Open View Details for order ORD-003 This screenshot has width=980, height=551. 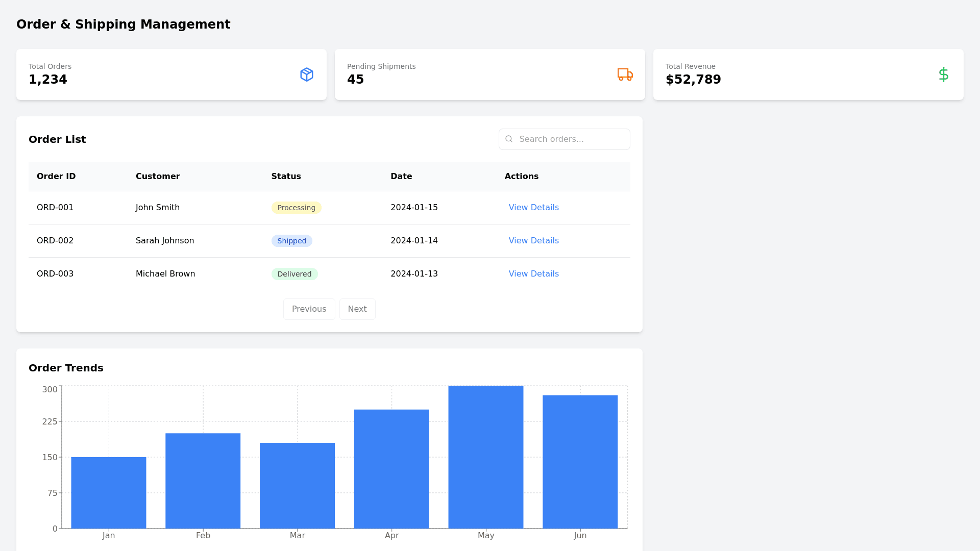coord(533,274)
